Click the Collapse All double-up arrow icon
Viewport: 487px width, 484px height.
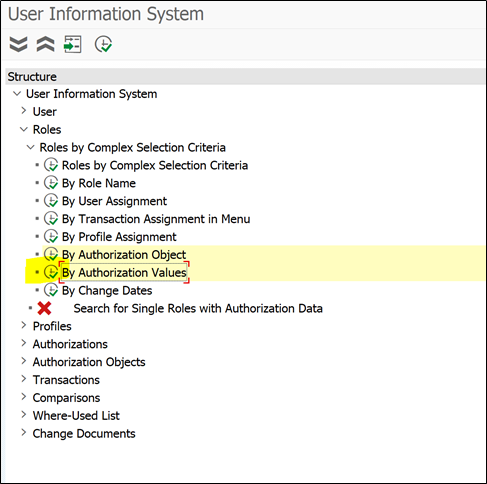pyautogui.click(x=45, y=44)
